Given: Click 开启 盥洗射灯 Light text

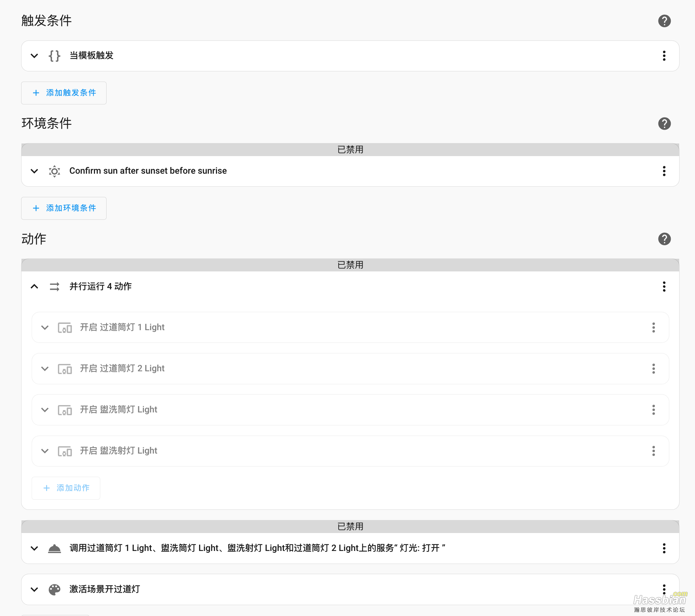Looking at the screenshot, I should tap(119, 451).
